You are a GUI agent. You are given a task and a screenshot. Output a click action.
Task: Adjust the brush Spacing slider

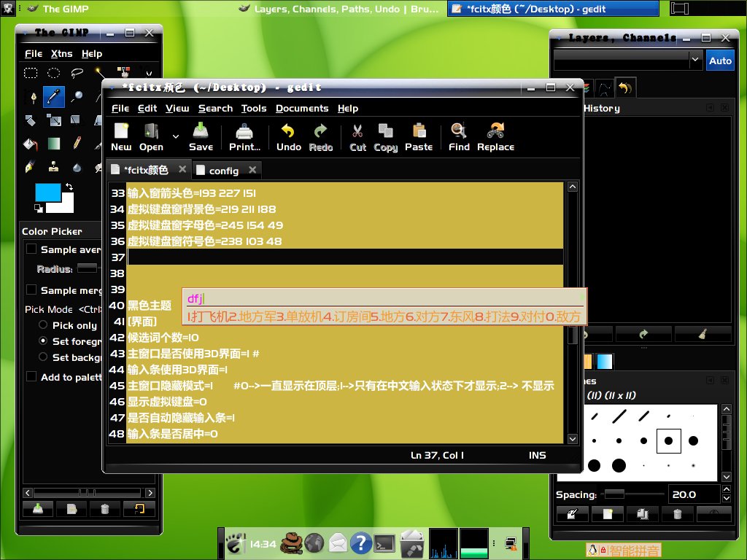click(x=632, y=494)
